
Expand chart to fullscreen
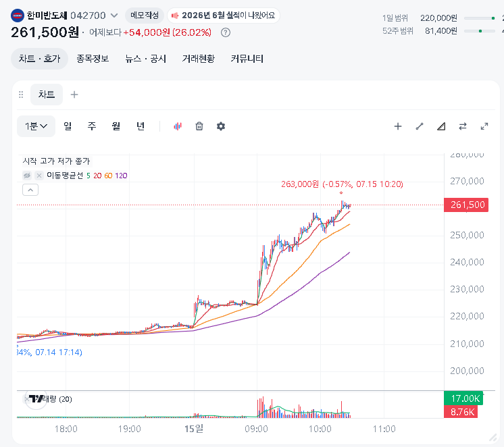tap(484, 126)
